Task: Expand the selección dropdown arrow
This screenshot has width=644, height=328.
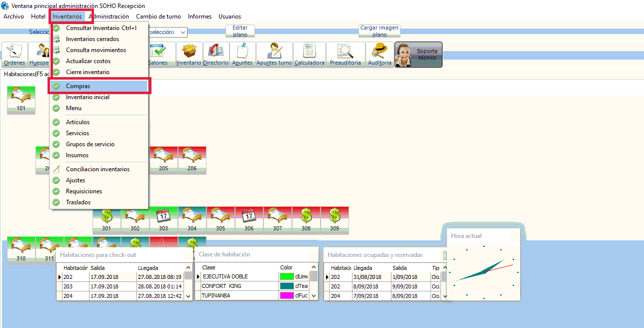Action: pos(183,33)
